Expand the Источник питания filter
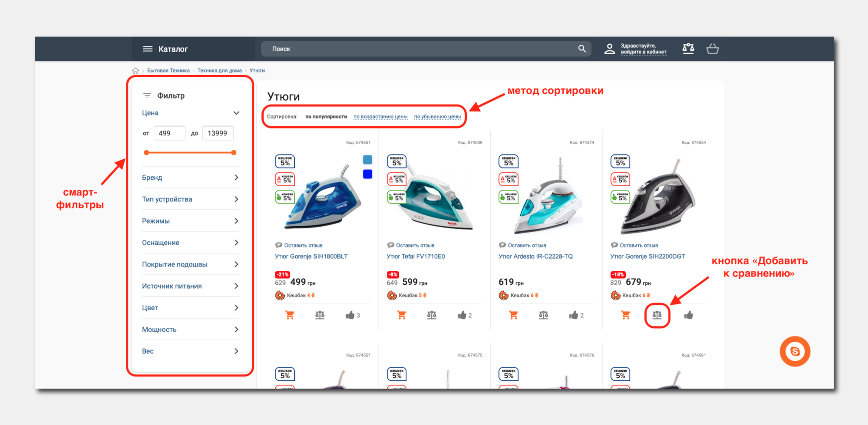 190,286
